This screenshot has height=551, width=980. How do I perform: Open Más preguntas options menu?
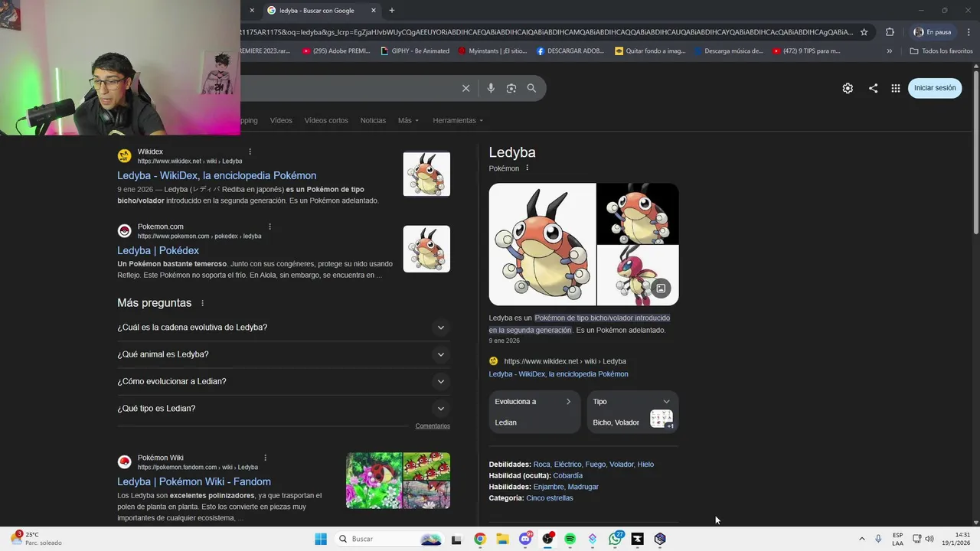click(x=202, y=303)
